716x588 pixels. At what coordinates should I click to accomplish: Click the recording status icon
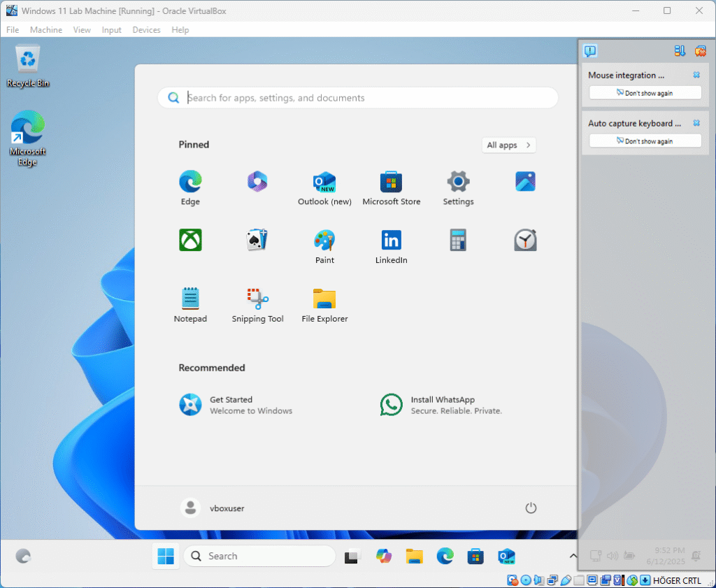click(605, 580)
